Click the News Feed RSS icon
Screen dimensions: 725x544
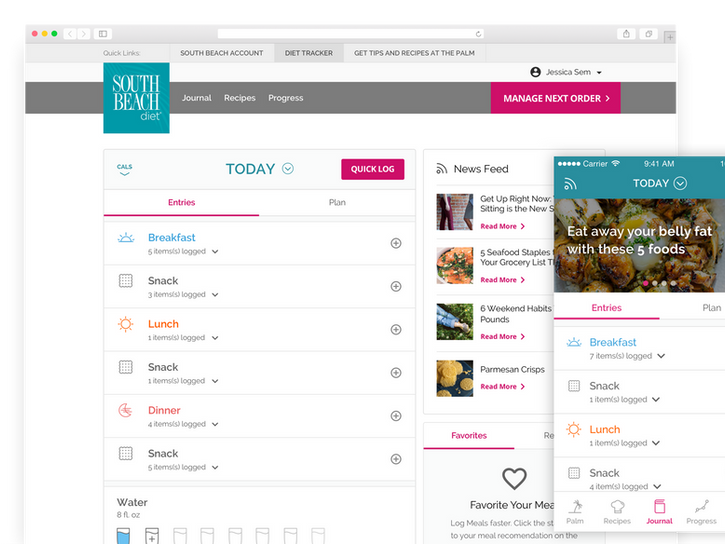pyautogui.click(x=442, y=169)
